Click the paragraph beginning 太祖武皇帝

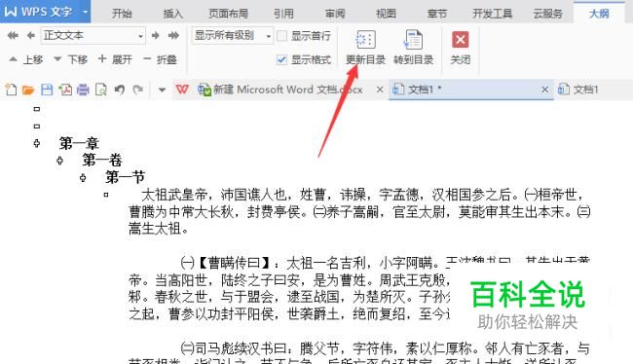point(359,212)
